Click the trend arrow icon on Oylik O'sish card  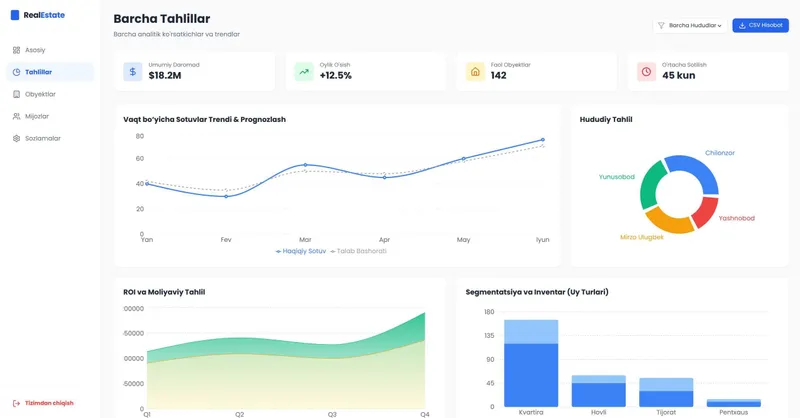pos(304,72)
